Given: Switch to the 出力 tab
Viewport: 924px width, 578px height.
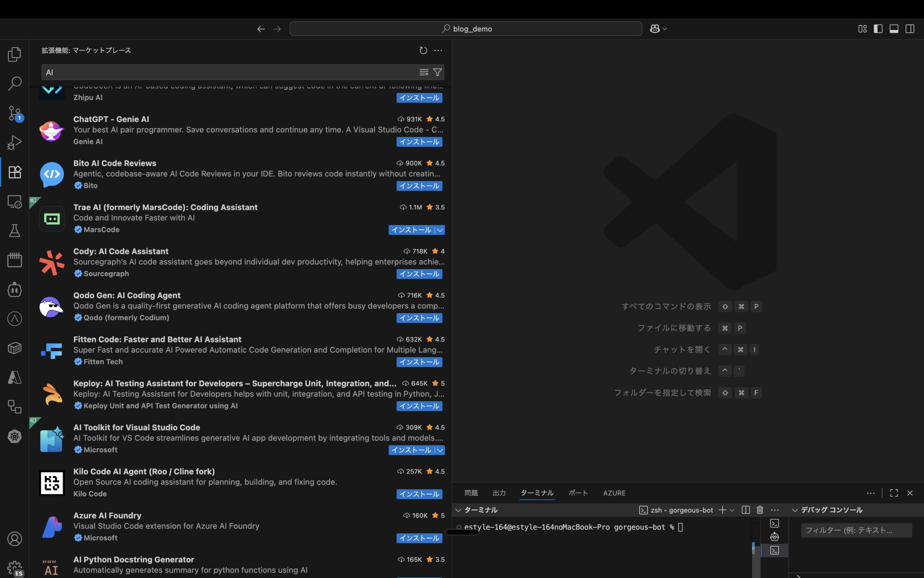Looking at the screenshot, I should [x=499, y=493].
